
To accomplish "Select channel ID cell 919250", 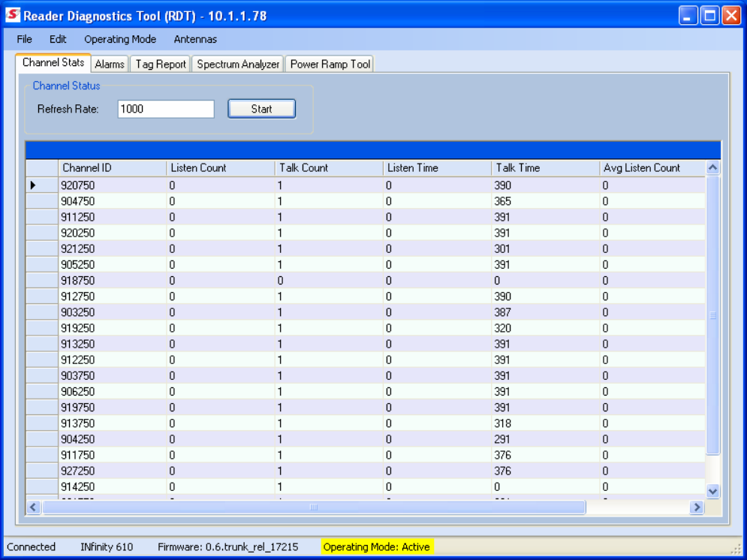I will click(113, 328).
